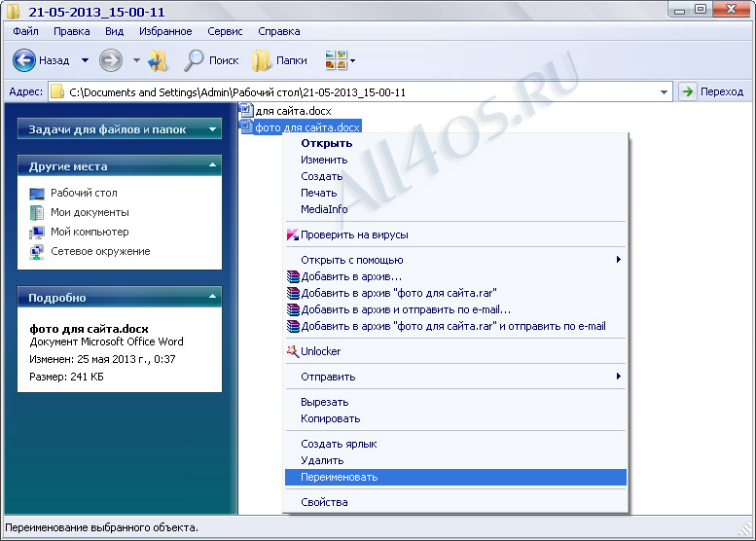The image size is (756, 541).
Task: Click the Мой компьютер icon
Action: pos(37,233)
